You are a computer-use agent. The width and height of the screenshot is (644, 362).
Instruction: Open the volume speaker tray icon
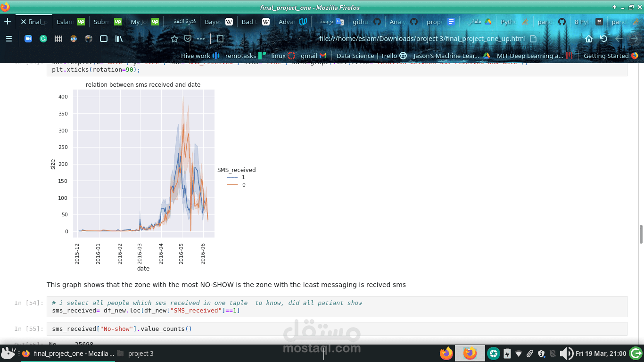click(566, 354)
